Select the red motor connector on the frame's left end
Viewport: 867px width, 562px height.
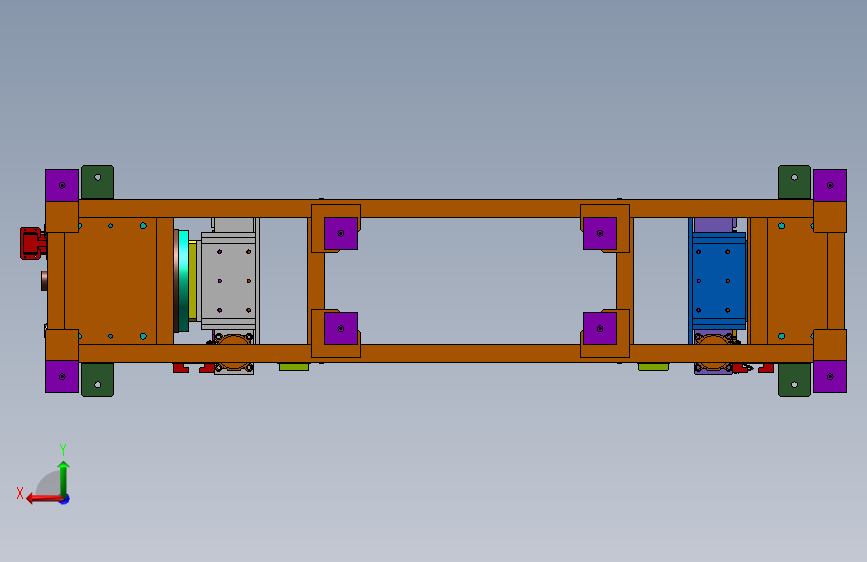click(33, 243)
